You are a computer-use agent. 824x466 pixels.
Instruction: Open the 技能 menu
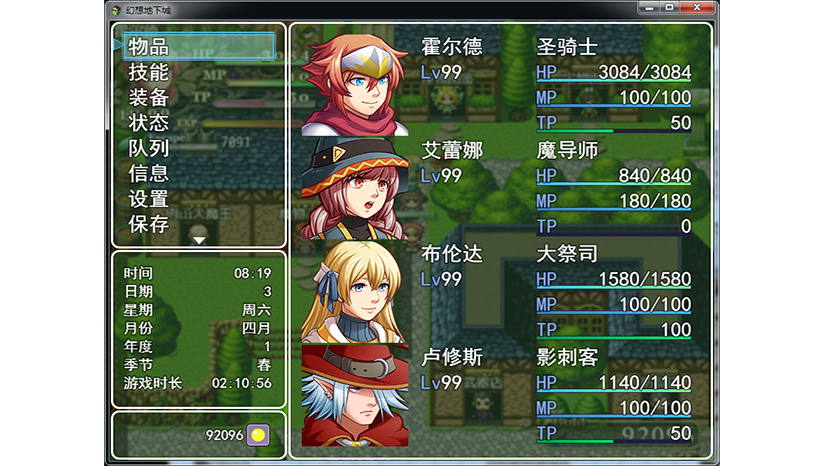coord(148,72)
